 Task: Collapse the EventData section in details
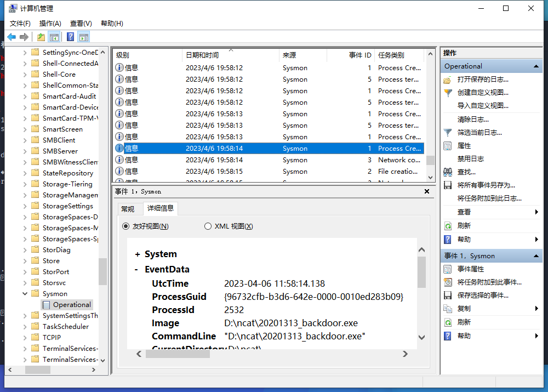(x=136, y=270)
